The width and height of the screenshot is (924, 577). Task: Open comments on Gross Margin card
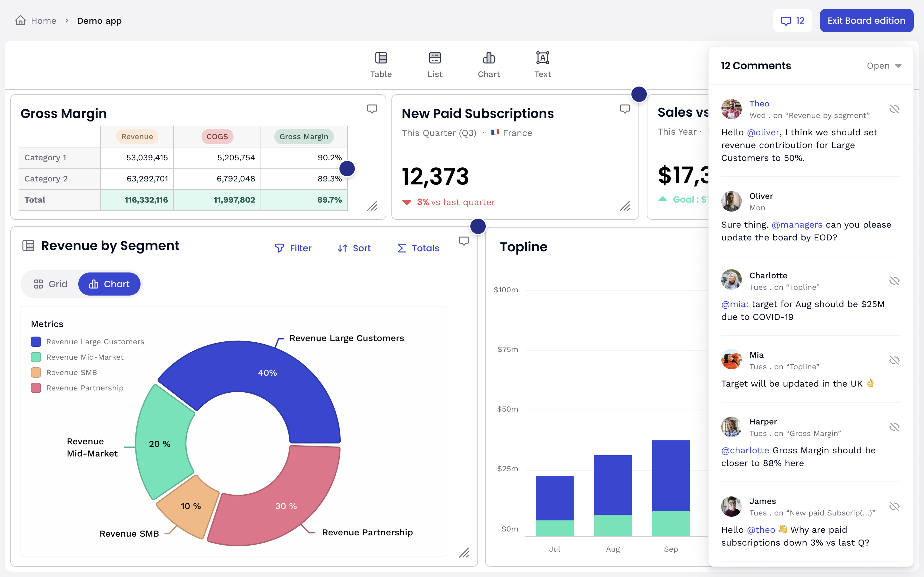tap(372, 109)
